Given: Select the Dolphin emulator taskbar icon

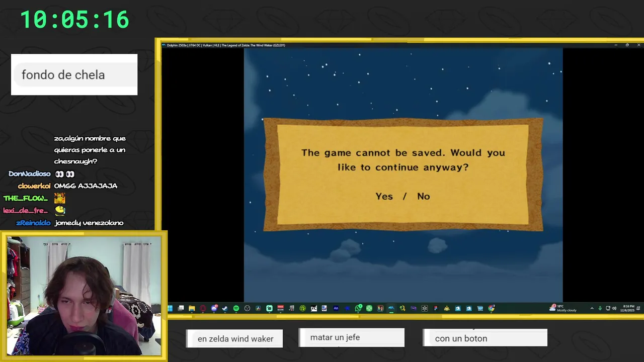Looking at the screenshot, I should [x=391, y=308].
